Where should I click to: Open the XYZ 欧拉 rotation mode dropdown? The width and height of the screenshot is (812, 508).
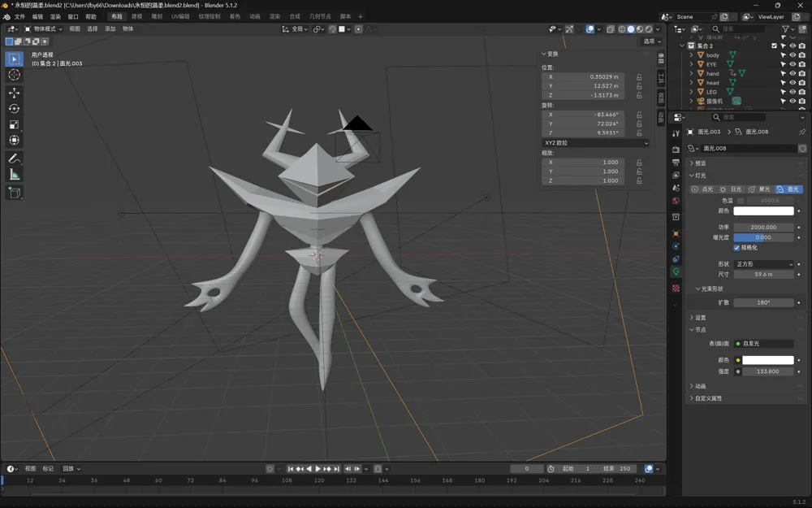pyautogui.click(x=595, y=142)
